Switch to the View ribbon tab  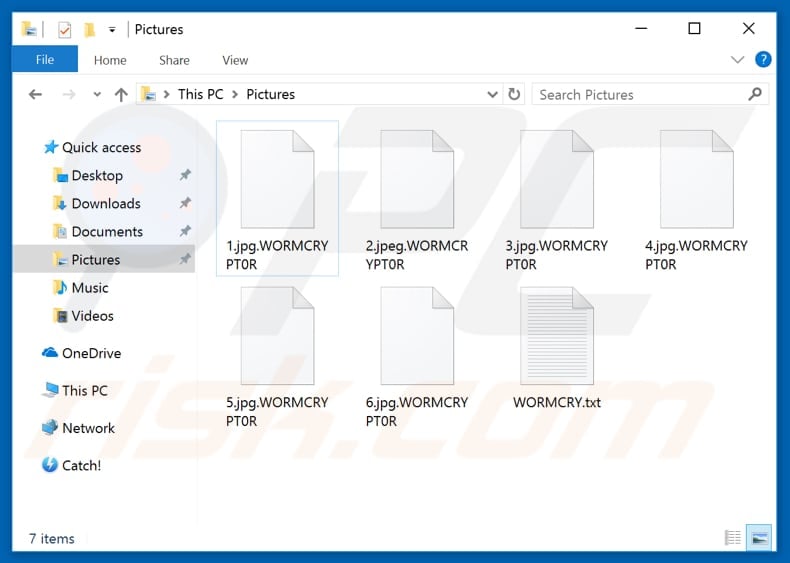pos(235,60)
